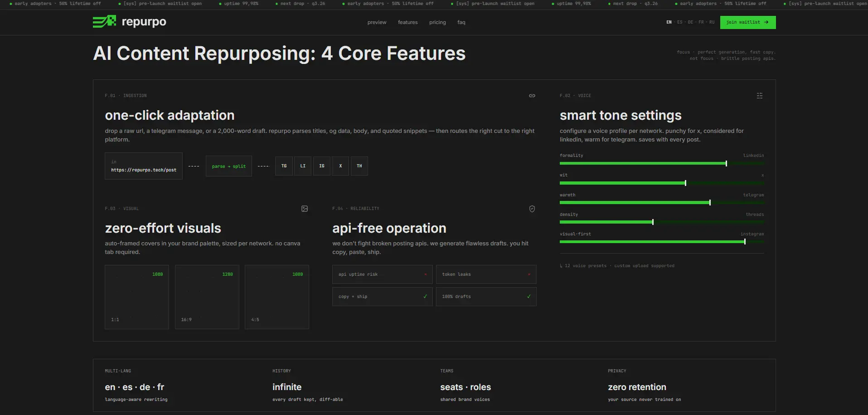Click the linkedin label on formality row
This screenshot has width=868, height=415.
coord(753,156)
